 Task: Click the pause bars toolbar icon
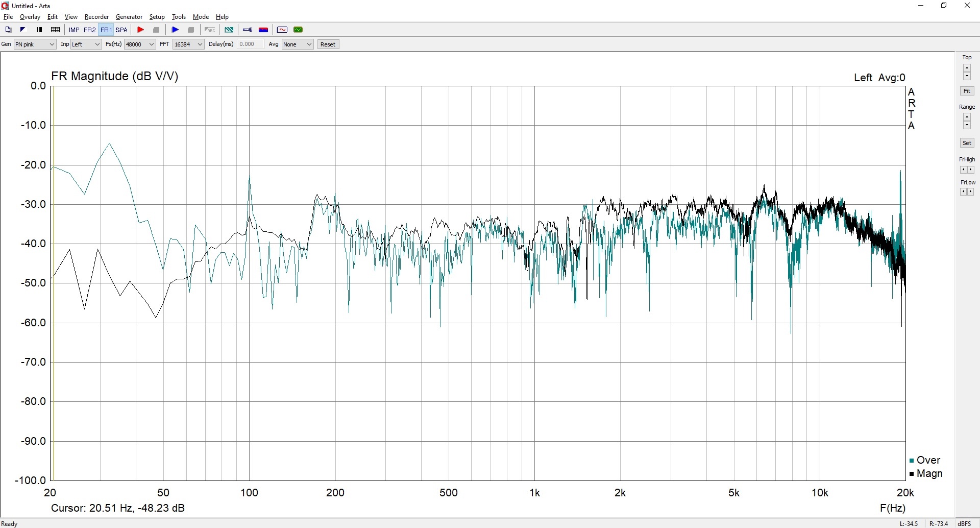[x=39, y=30]
